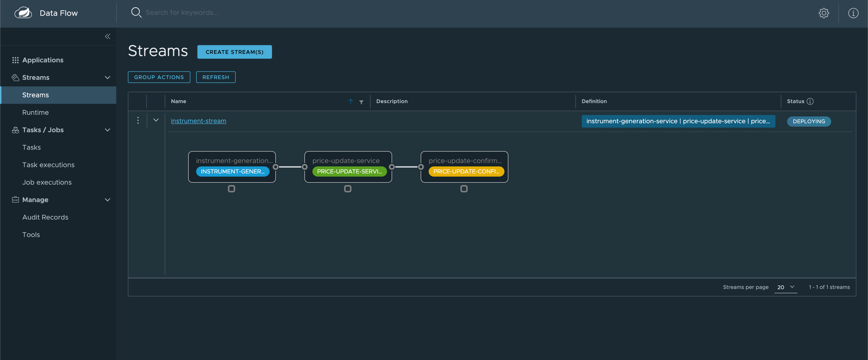Click the ascending sort arrow on Name
This screenshot has height=360, width=868.
350,101
